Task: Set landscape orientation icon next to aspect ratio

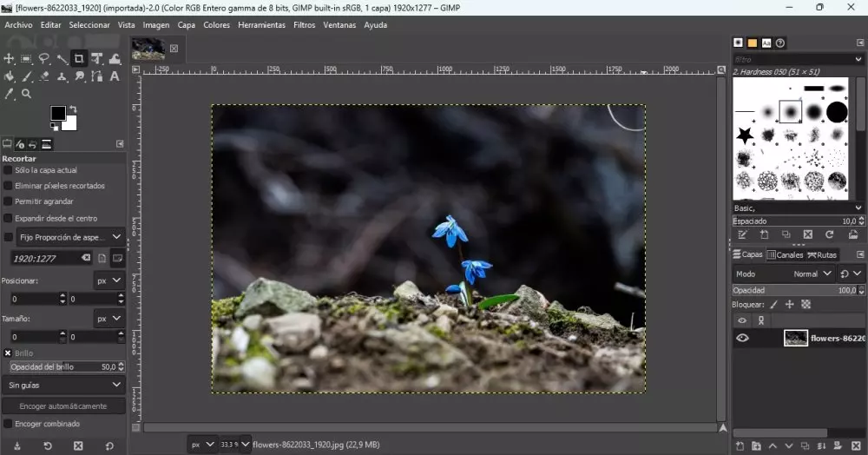Action: click(x=117, y=258)
